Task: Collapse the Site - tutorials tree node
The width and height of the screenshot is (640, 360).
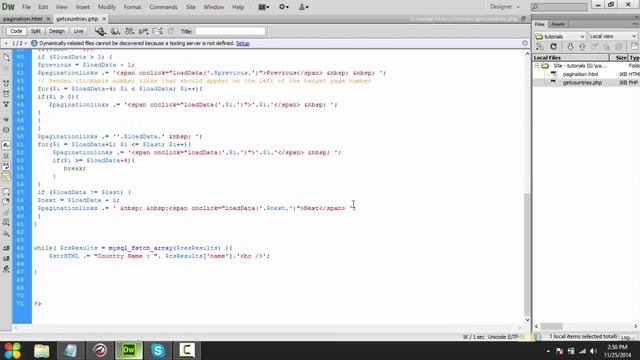Action: [537, 66]
